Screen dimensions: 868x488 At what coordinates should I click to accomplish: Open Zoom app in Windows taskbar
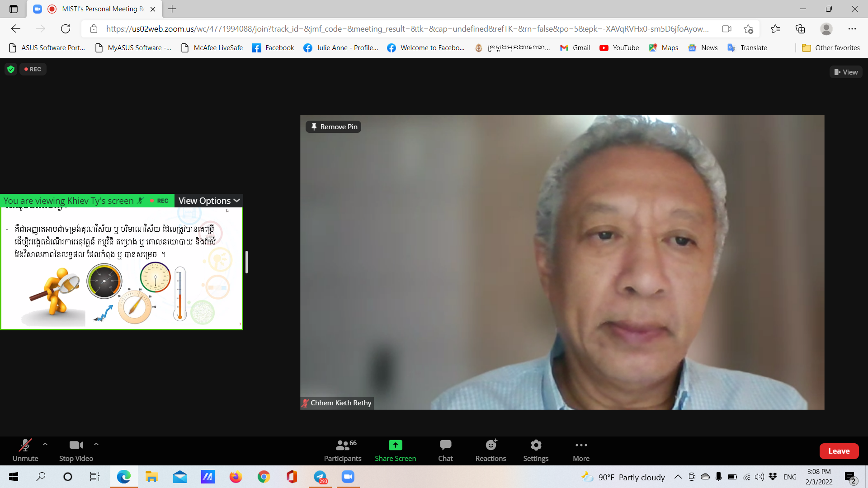pyautogui.click(x=348, y=477)
